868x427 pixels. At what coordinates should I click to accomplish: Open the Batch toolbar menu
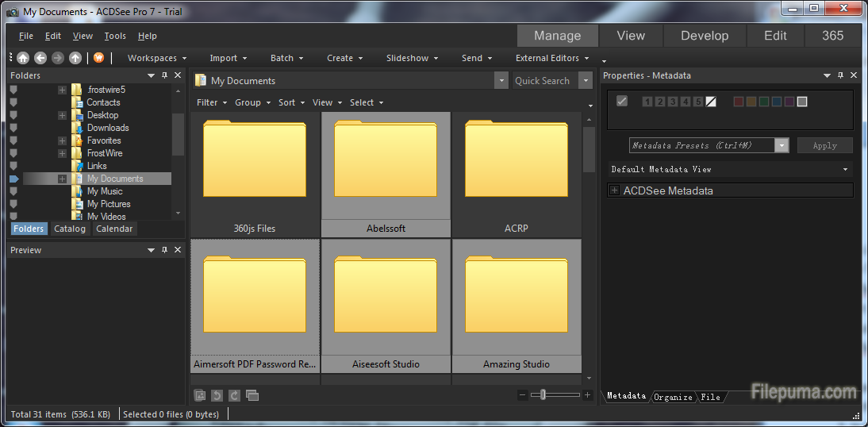pos(286,58)
